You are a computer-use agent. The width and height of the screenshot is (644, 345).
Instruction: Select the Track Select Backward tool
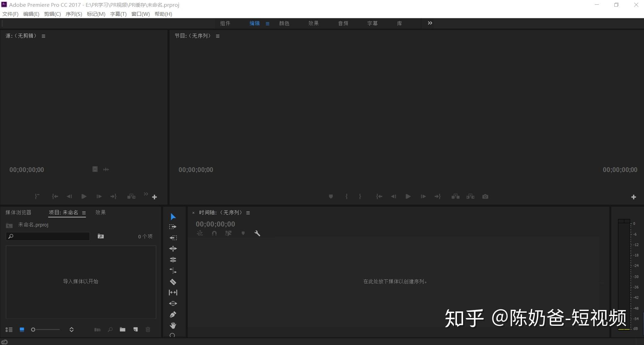(173, 238)
